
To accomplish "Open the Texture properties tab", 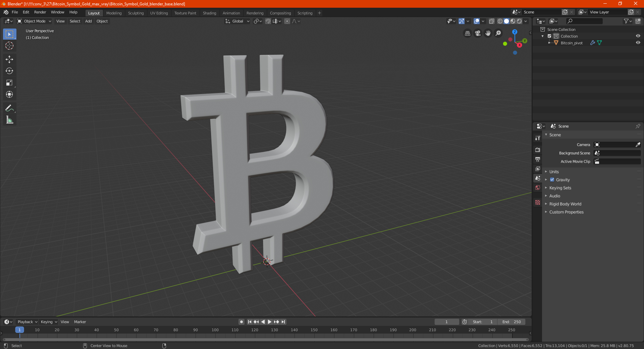I will [538, 202].
